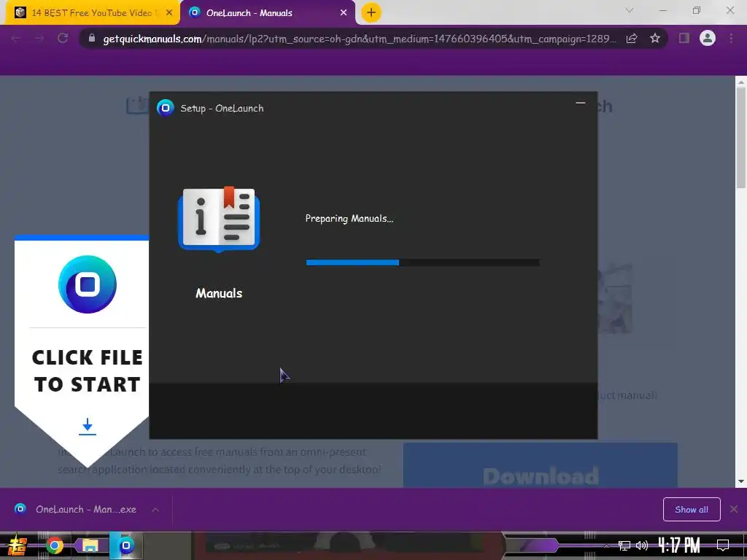Click the OneLaunch logo in Click File banner
The width and height of the screenshot is (747, 560).
point(88,284)
